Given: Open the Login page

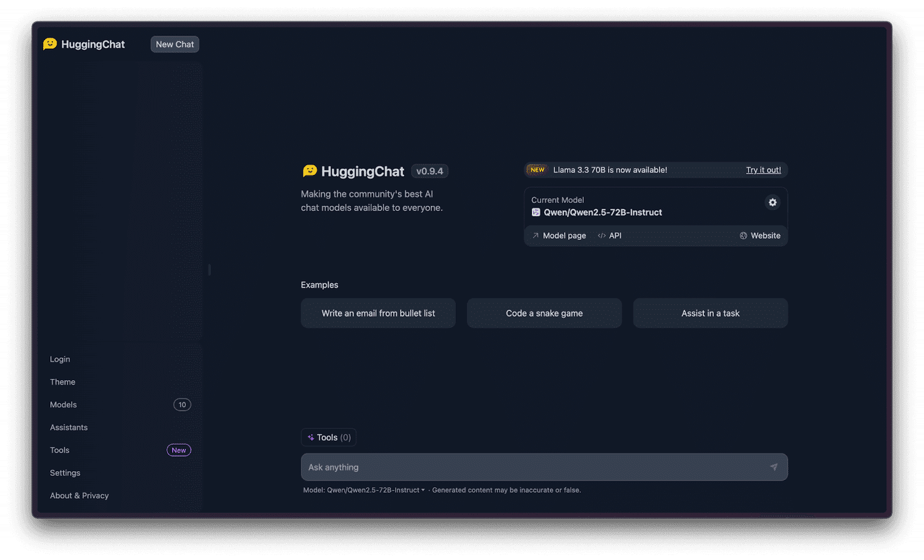Looking at the screenshot, I should click(60, 359).
